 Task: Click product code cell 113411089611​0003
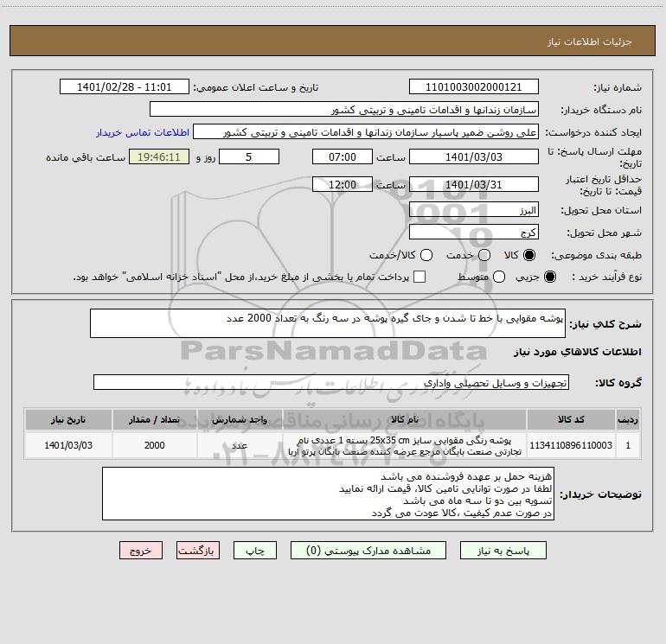coord(571,445)
